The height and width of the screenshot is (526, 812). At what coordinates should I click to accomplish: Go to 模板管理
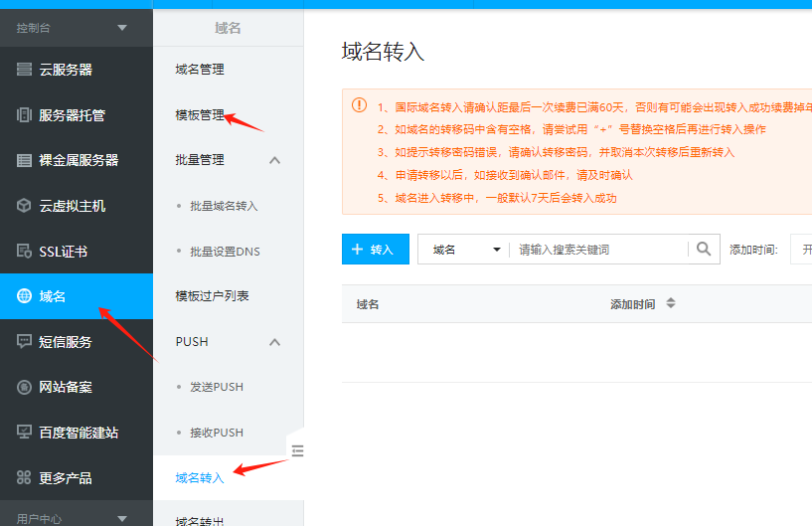[200, 115]
